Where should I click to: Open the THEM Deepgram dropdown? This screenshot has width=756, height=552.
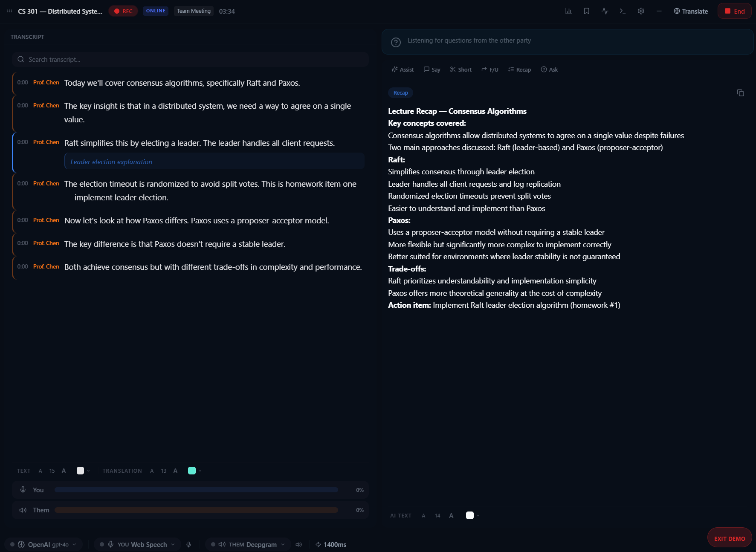248,544
